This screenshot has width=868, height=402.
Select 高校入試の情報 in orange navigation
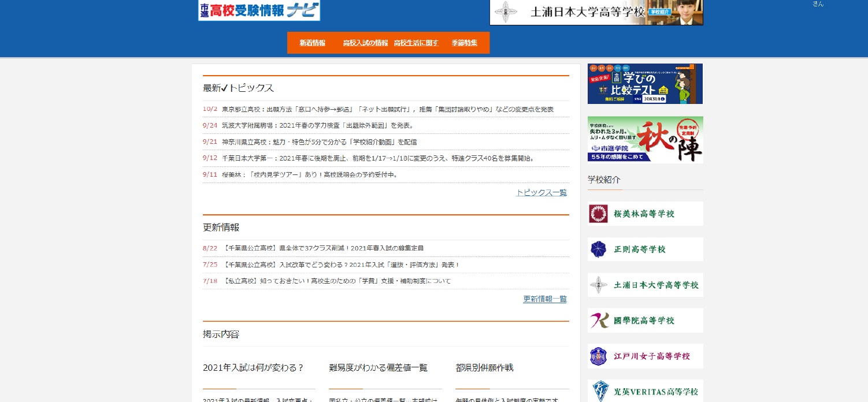point(365,43)
